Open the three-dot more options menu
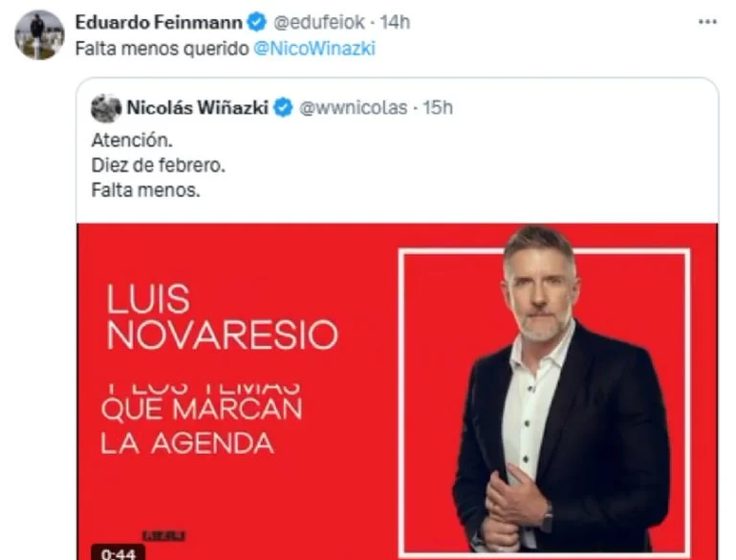Image resolution: width=736 pixels, height=560 pixels. click(x=707, y=22)
